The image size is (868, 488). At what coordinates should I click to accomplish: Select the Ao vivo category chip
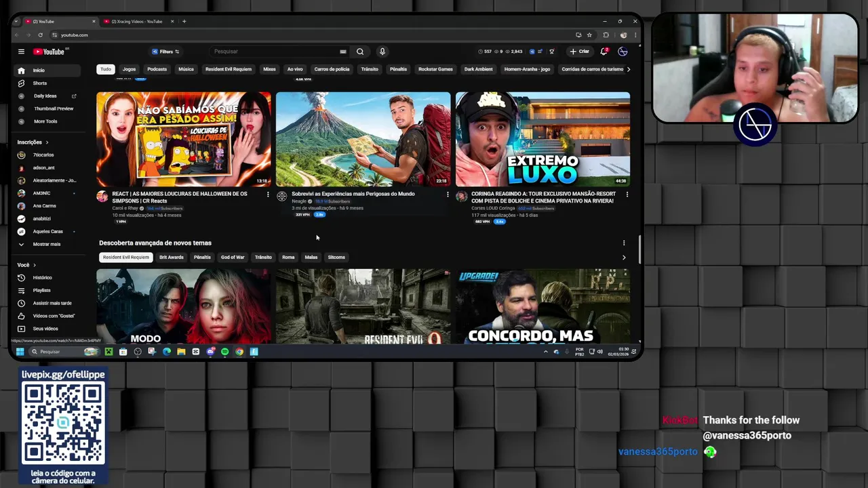click(x=295, y=69)
